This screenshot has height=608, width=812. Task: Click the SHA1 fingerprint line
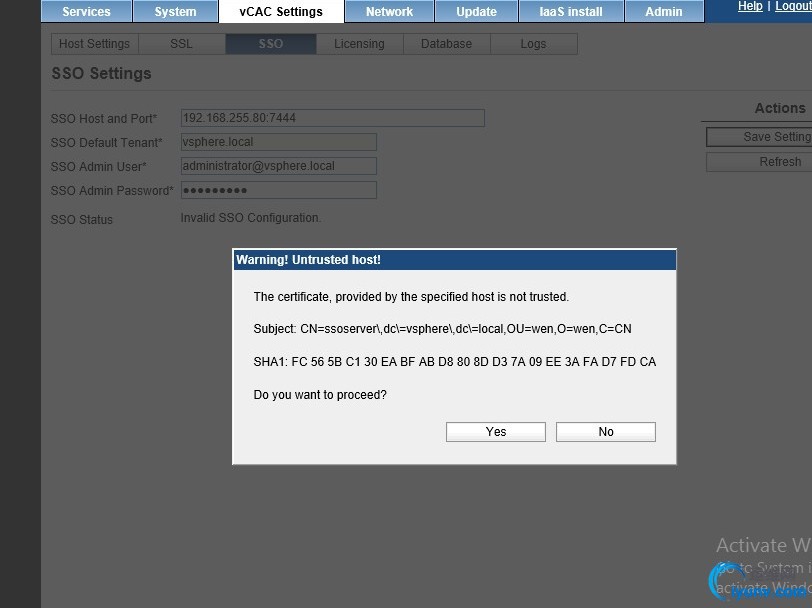pos(455,362)
